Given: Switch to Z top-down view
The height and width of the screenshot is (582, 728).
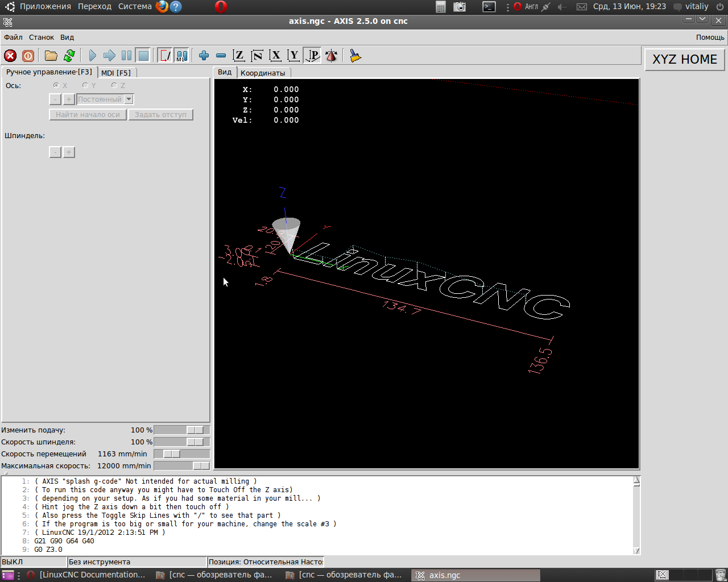Looking at the screenshot, I should [x=239, y=56].
